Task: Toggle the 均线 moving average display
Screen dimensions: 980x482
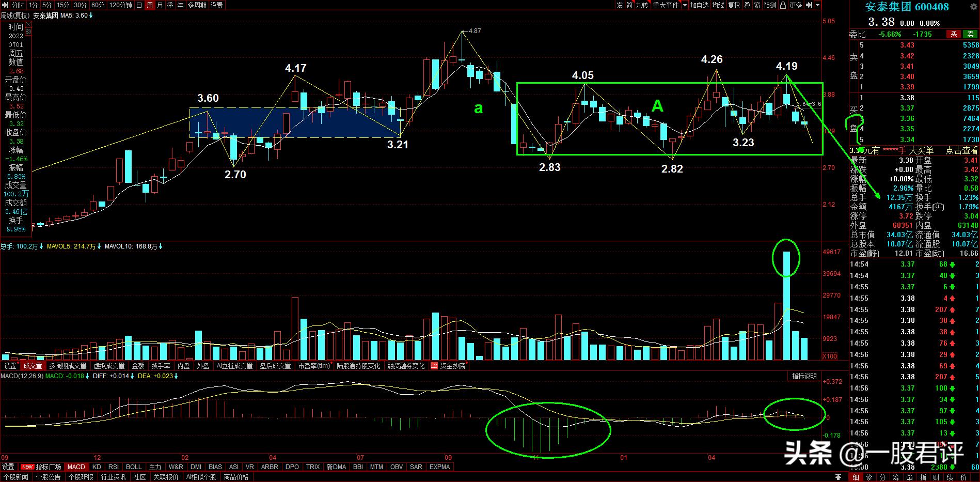Action: coord(718,5)
